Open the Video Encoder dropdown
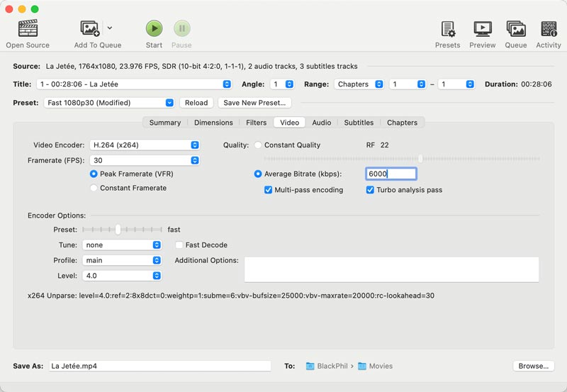Image resolution: width=567 pixels, height=392 pixels. pyautogui.click(x=144, y=145)
